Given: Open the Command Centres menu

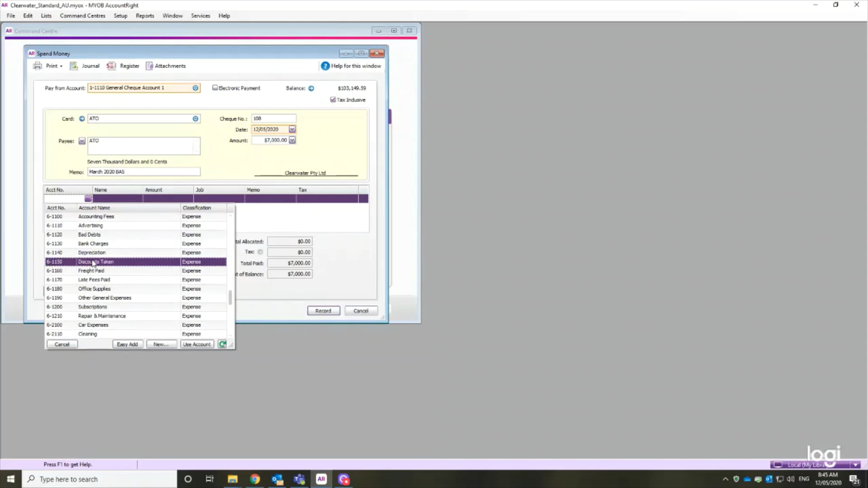Looking at the screenshot, I should coord(82,16).
